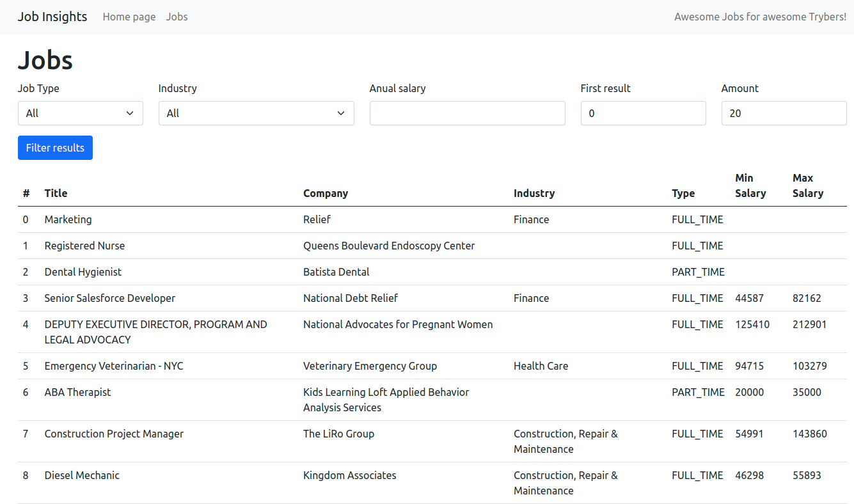
Task: Click the Registered Nurse job title
Action: pyautogui.click(x=84, y=246)
